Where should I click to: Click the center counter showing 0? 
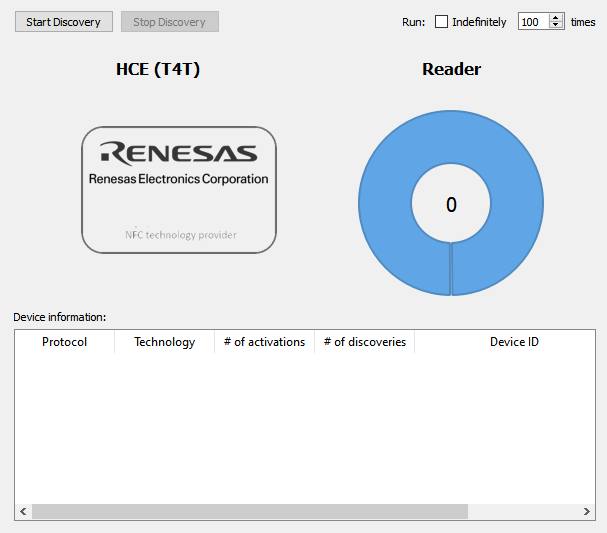[451, 205]
